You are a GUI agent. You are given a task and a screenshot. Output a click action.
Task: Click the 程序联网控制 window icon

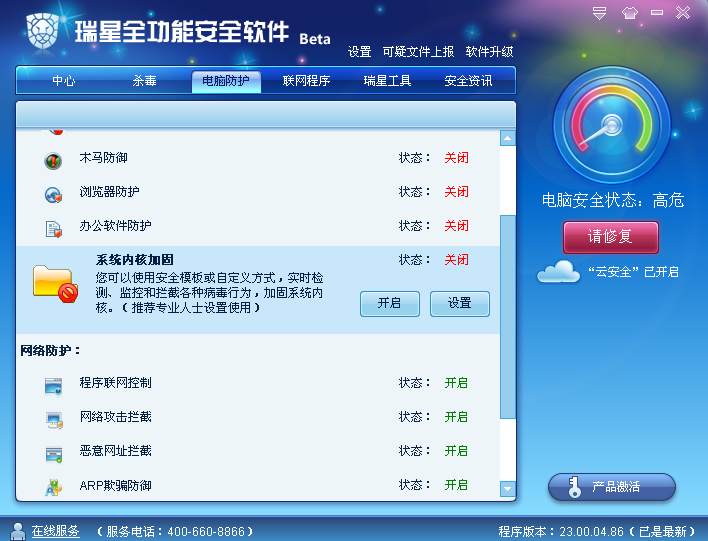53,386
